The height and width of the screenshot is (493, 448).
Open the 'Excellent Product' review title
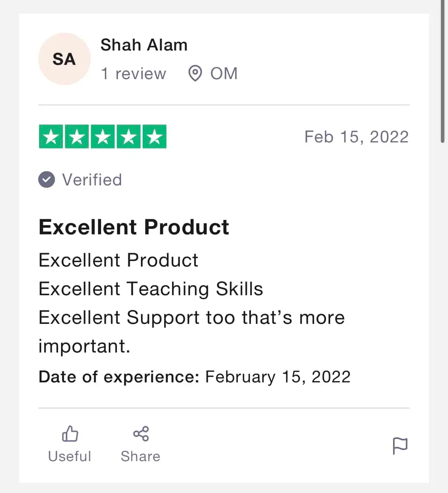[134, 227]
